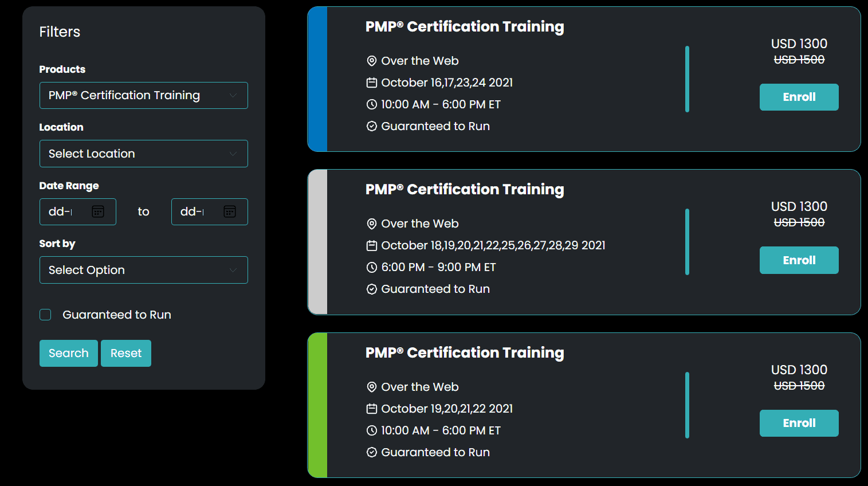Enable the Guaranteed to Run filter checkbox
Viewport: 868px width, 486px height.
[x=45, y=315]
